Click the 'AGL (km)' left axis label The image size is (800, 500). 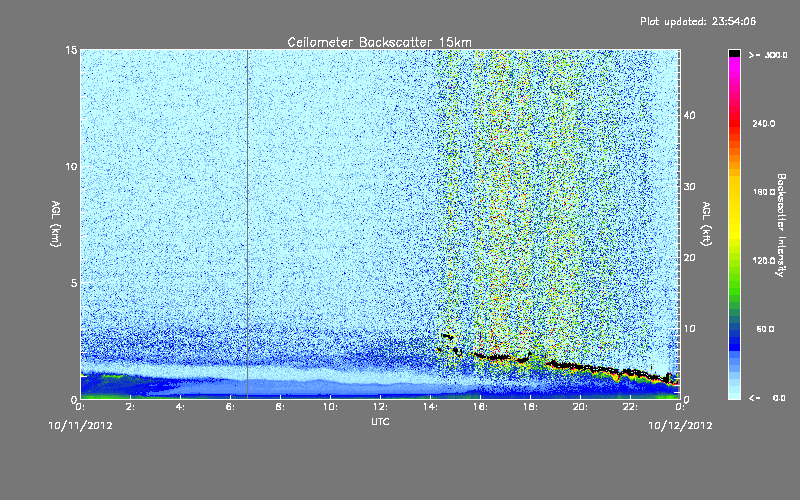point(56,223)
